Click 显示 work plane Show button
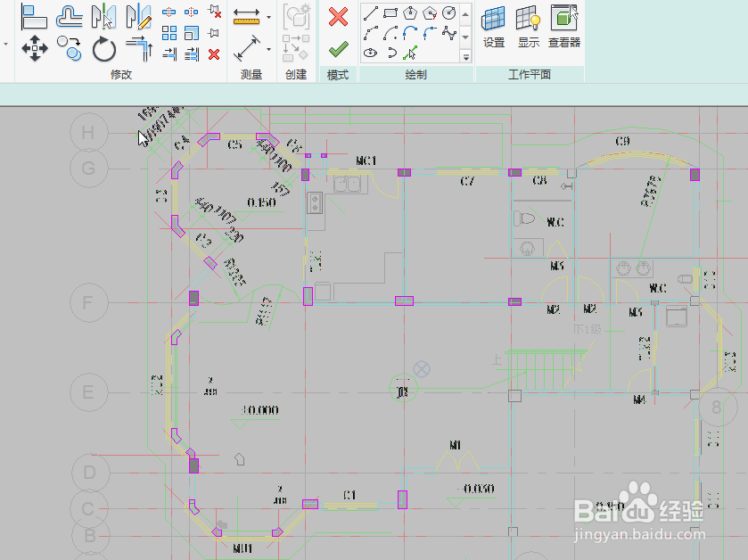 pyautogui.click(x=529, y=27)
